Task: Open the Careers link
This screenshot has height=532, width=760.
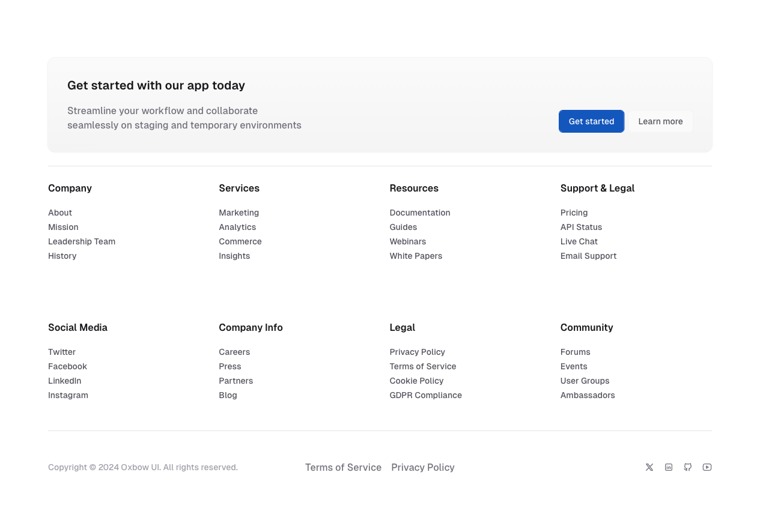Action: pos(234,352)
